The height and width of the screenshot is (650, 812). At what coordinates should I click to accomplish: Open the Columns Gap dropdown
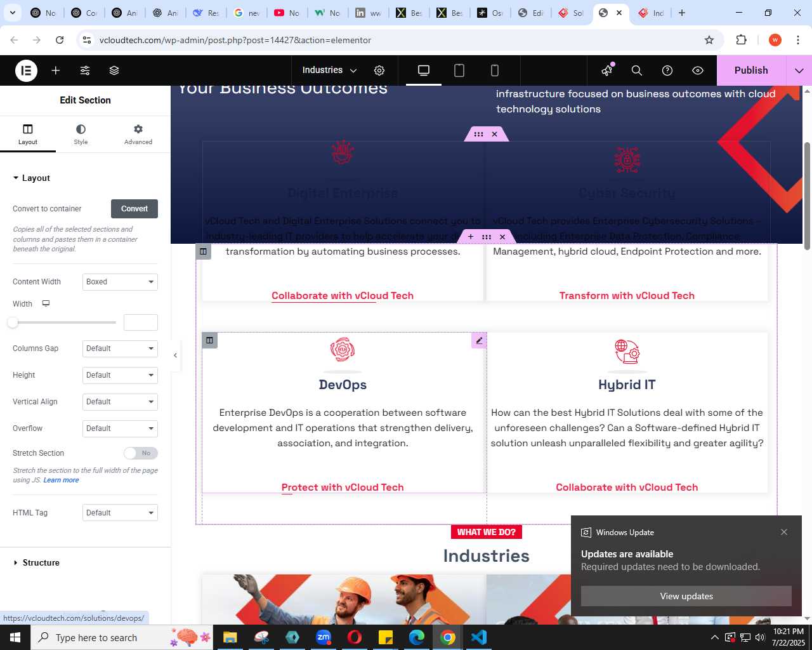pos(120,348)
